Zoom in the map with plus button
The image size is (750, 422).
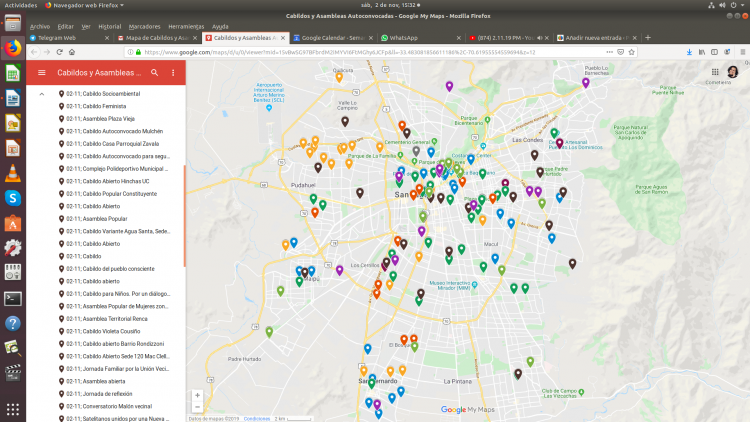click(198, 395)
